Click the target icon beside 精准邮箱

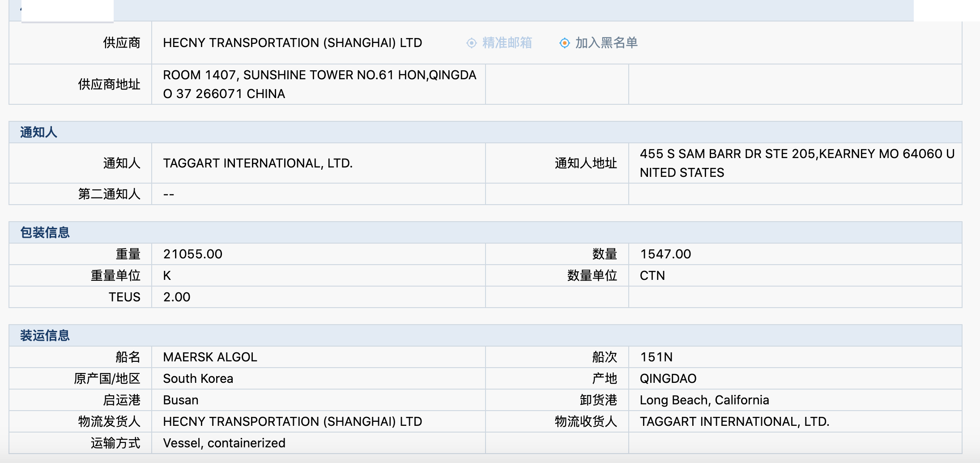click(x=471, y=43)
